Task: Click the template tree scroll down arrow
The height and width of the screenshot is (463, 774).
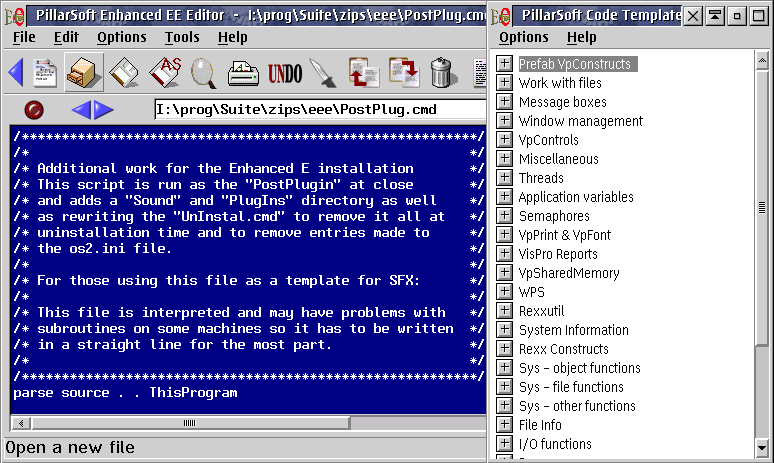Action: pos(762,448)
